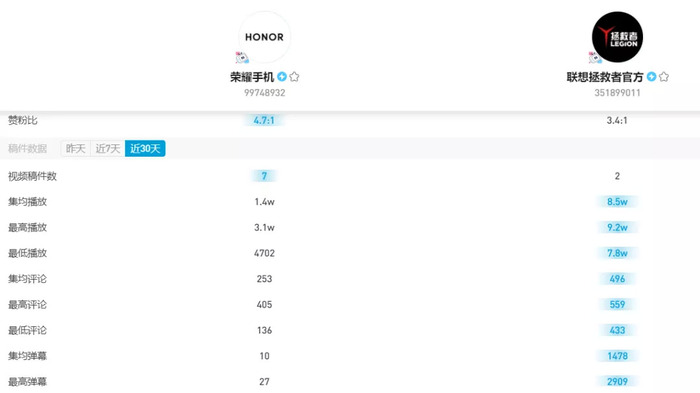Open the 荣耀手机 account name link

[252, 77]
